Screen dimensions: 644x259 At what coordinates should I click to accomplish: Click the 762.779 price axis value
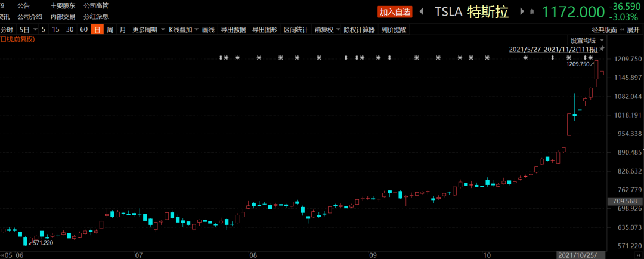pyautogui.click(x=628, y=190)
